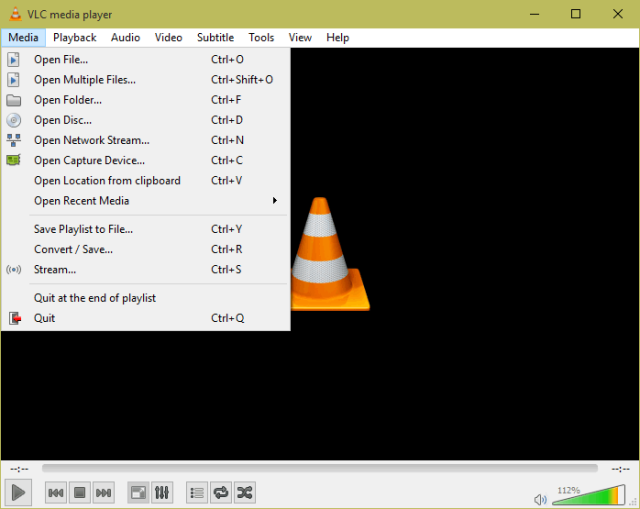This screenshot has height=509, width=640.
Task: Select Open Network Stream... entry
Action: 146,140
